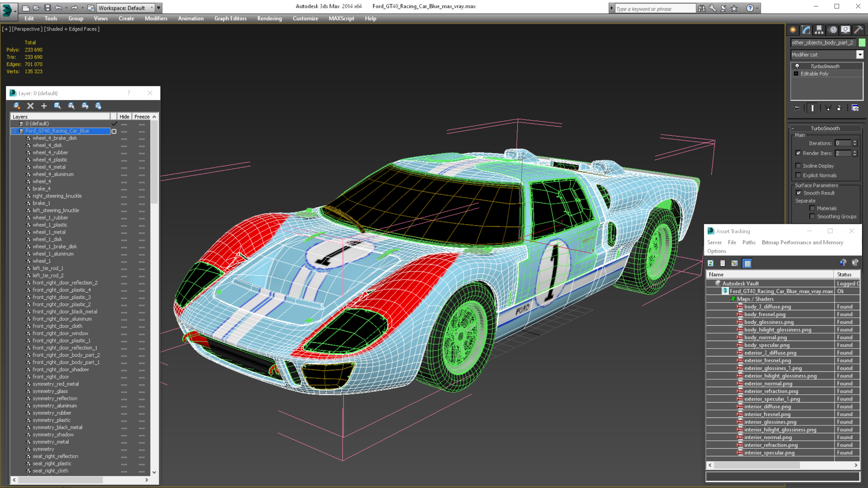The width and height of the screenshot is (868, 488).
Task: Click Add Selected Objects plus icon
Action: (44, 106)
